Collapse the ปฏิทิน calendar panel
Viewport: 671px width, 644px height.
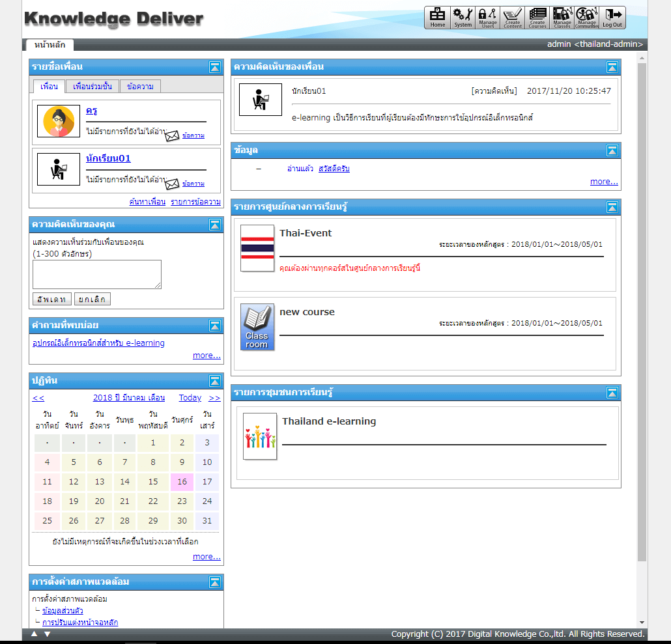[214, 381]
